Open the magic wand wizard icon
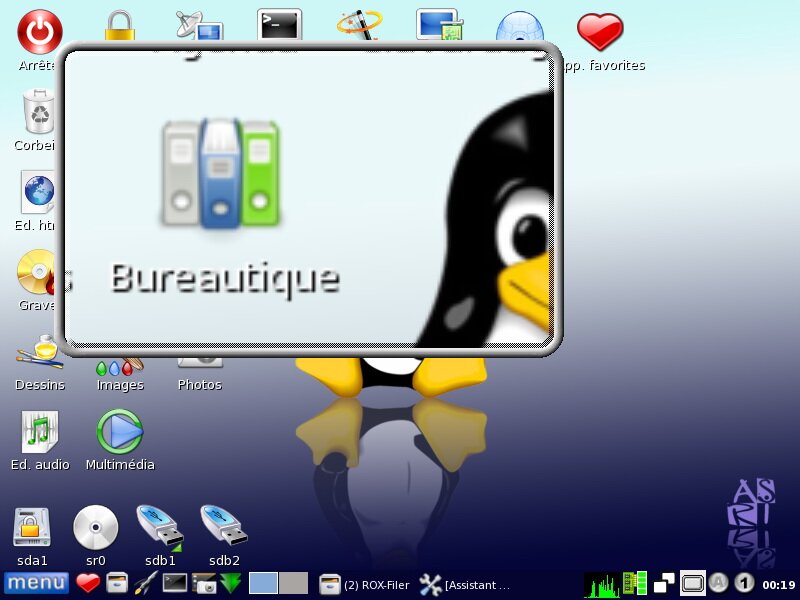Viewport: 800px width, 600px height. (x=359, y=25)
